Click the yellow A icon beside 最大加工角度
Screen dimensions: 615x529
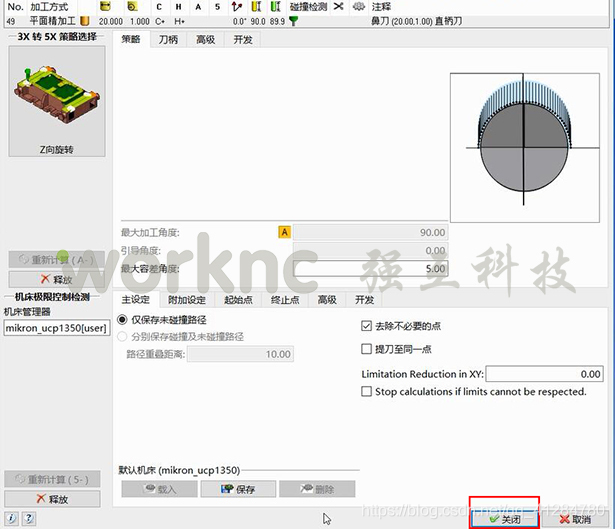click(284, 232)
